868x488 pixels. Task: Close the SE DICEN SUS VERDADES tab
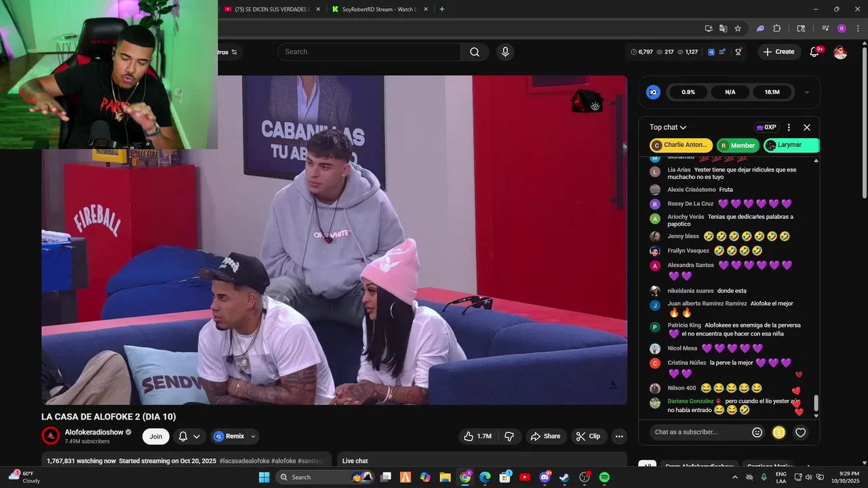coord(317,9)
